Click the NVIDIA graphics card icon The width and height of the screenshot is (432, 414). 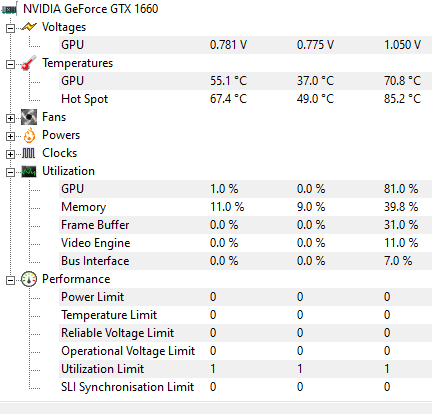pyautogui.click(x=9, y=9)
